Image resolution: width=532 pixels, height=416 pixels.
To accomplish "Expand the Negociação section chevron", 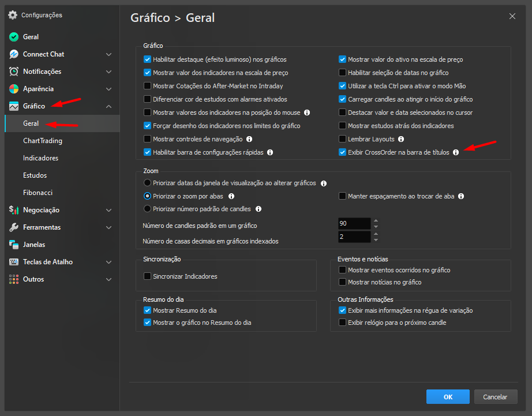I will point(108,210).
